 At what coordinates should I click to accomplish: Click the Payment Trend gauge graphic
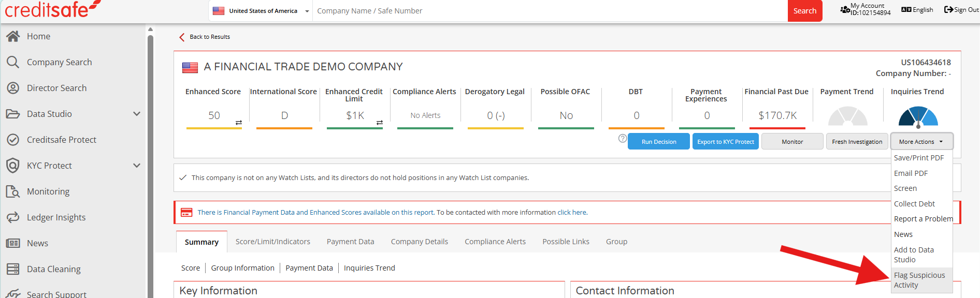pos(847,116)
